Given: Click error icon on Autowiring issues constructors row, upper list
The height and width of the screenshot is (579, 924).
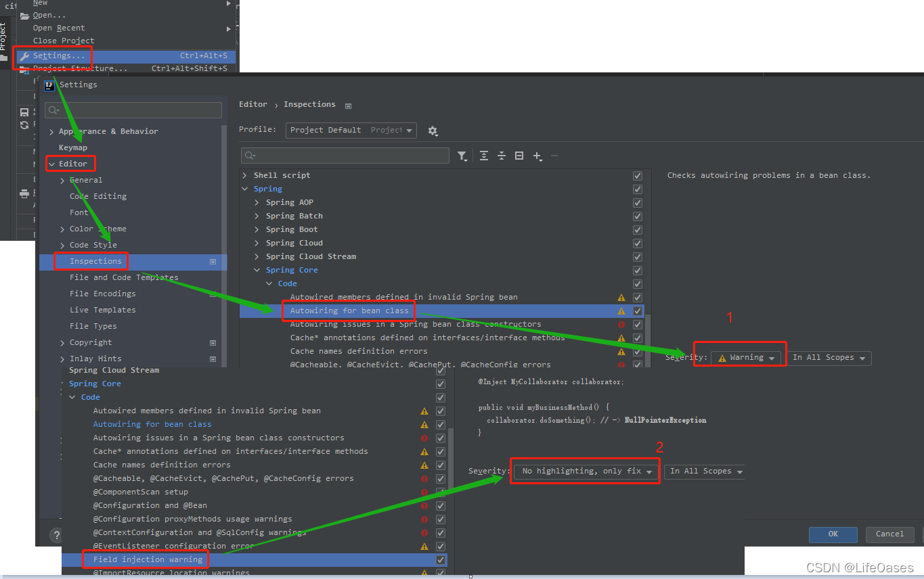Looking at the screenshot, I should 621,325.
